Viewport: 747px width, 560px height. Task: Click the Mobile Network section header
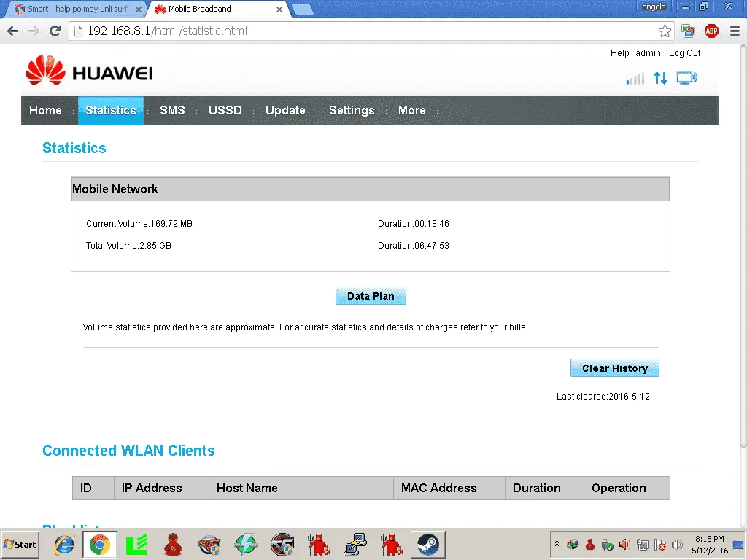pyautogui.click(x=370, y=189)
